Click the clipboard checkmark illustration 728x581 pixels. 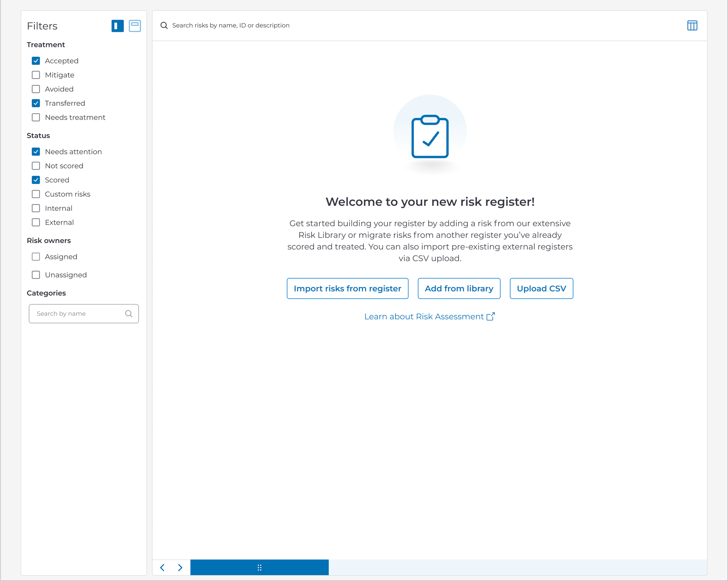pos(430,137)
